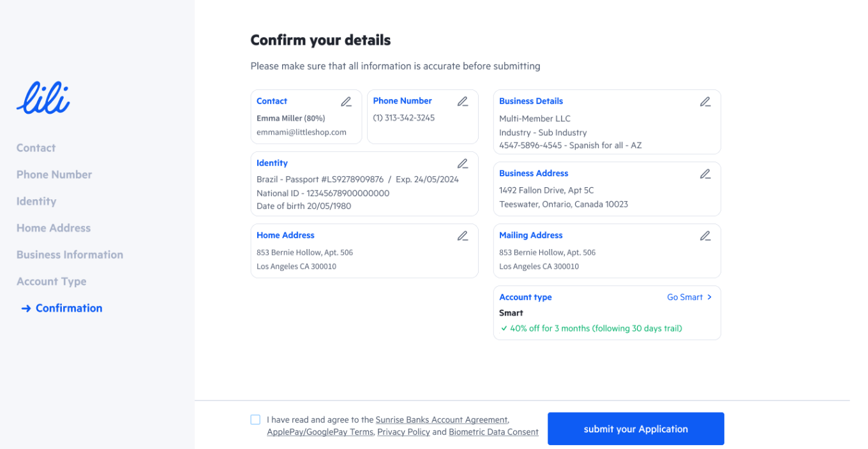This screenshot has width=868, height=449.
Task: Edit the Contact card via pencil icon
Action: 346,102
